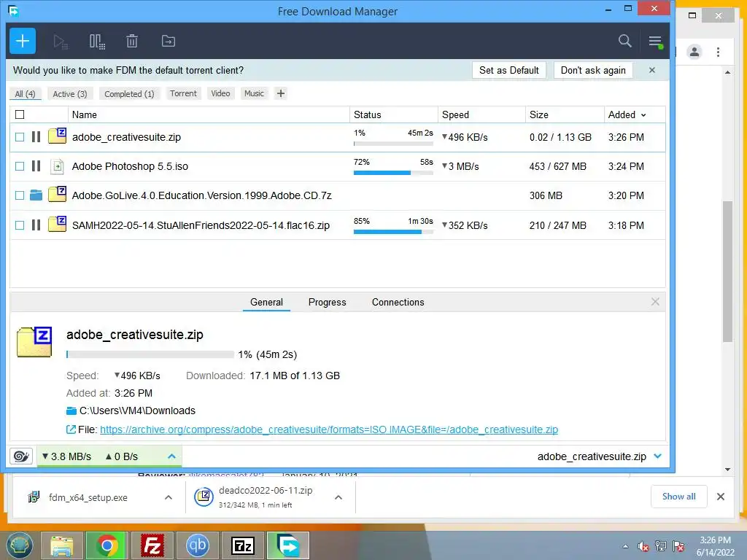Click the SAMH2022-05-14 row progress bar
Image resolution: width=747 pixels, height=560 pixels.
(x=393, y=232)
